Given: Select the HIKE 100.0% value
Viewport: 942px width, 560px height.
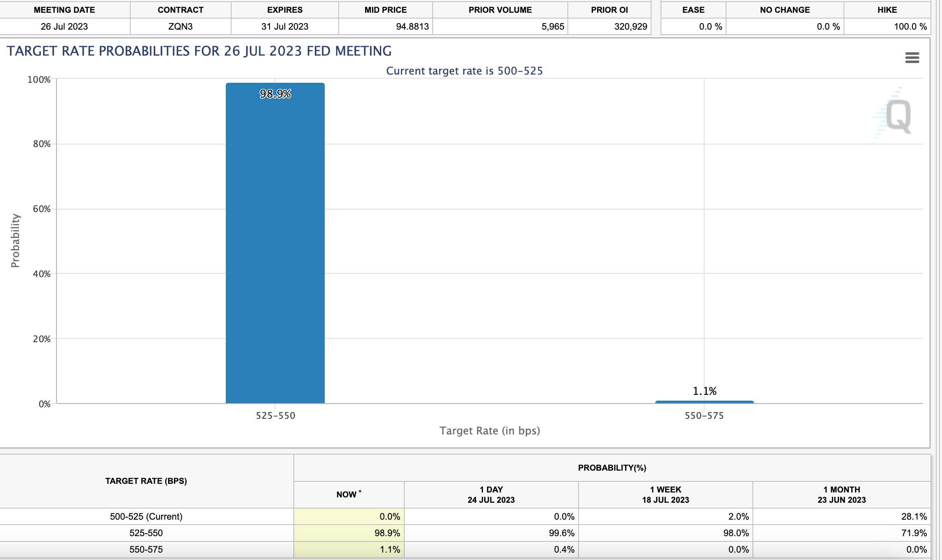Looking at the screenshot, I should tap(910, 27).
